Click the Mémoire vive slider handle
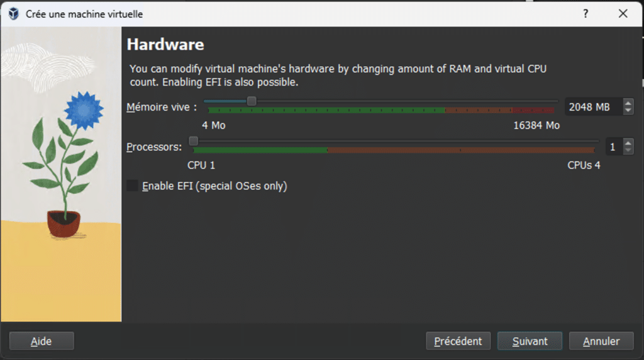The height and width of the screenshot is (360, 644). pyautogui.click(x=252, y=101)
